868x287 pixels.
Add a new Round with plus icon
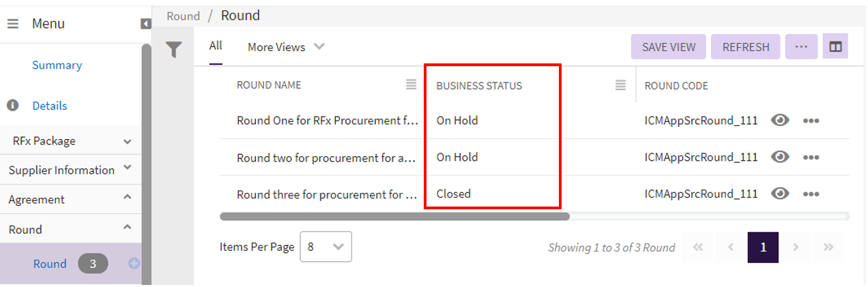point(134,264)
